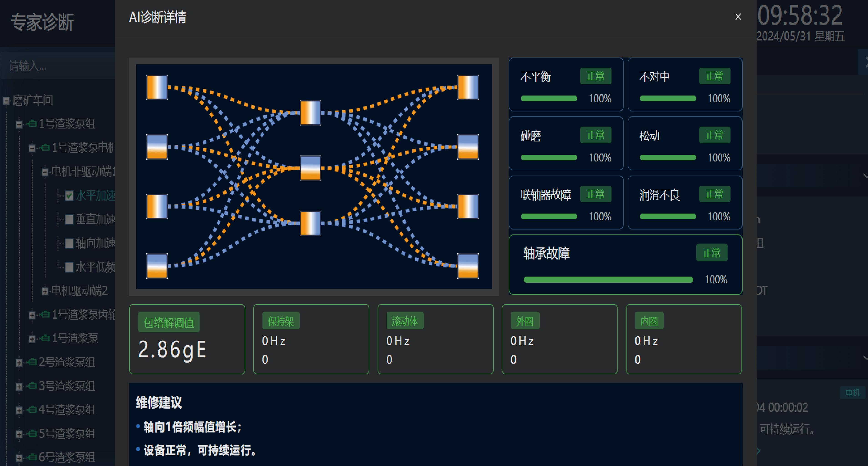This screenshot has height=466, width=868.
Task: Click the 包络解调值 label tag
Action: click(169, 322)
